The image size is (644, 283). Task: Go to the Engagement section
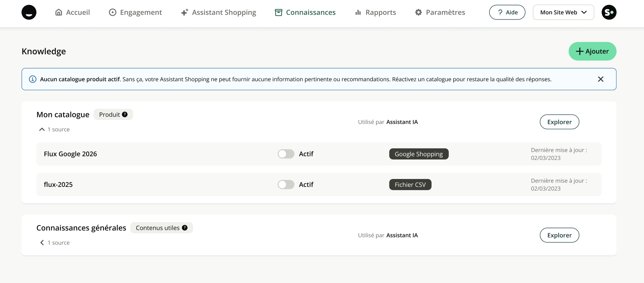[136, 12]
